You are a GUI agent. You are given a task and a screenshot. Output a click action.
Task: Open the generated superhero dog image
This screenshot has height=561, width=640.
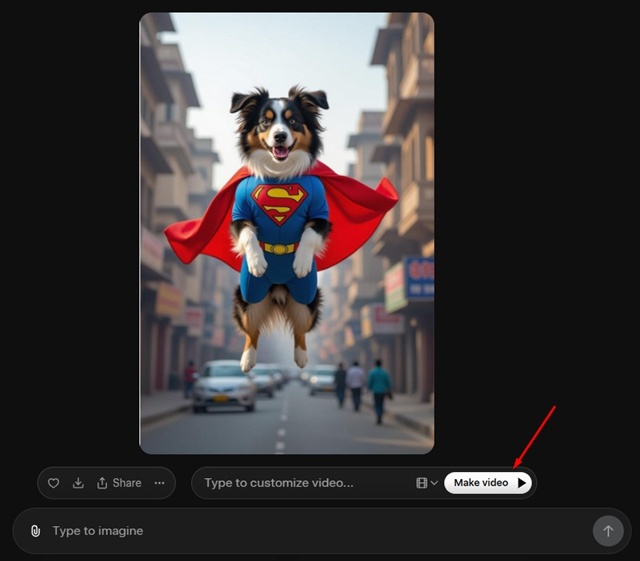[286, 233]
